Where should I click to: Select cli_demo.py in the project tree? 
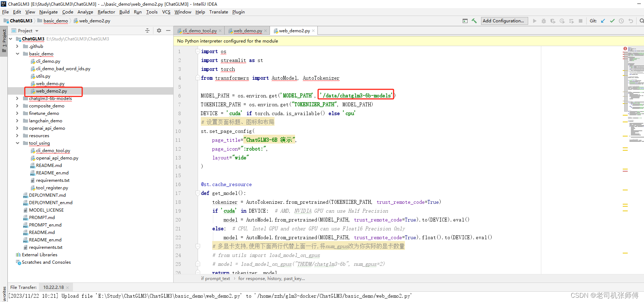pyautogui.click(x=48, y=61)
